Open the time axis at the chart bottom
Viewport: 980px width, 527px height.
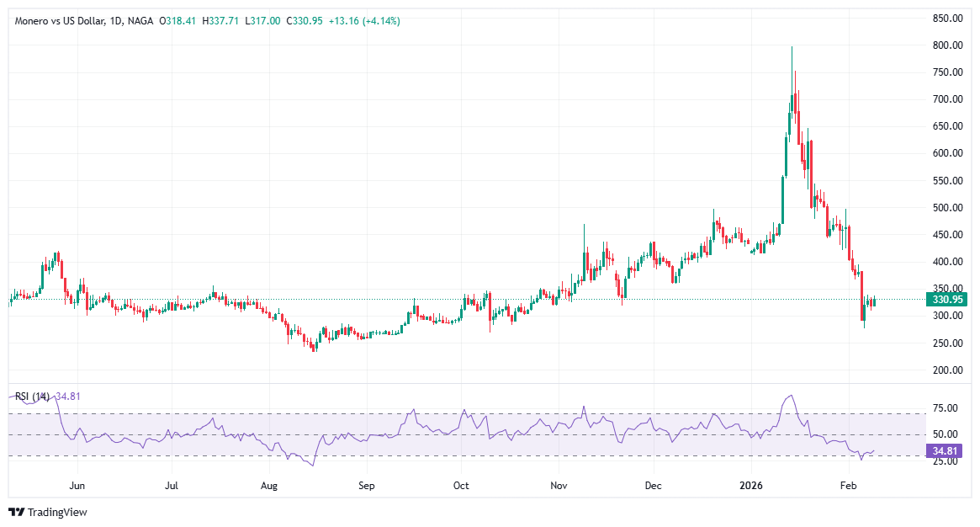click(x=463, y=486)
